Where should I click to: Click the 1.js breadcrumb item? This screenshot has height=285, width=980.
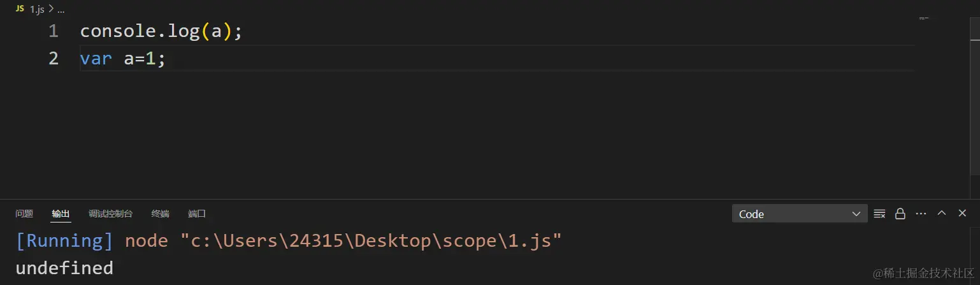pyautogui.click(x=37, y=10)
